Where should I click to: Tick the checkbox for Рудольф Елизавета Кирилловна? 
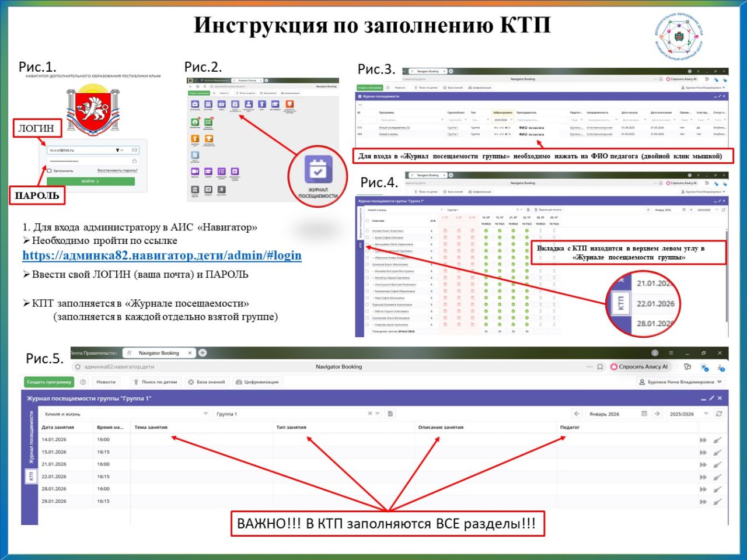click(x=367, y=304)
